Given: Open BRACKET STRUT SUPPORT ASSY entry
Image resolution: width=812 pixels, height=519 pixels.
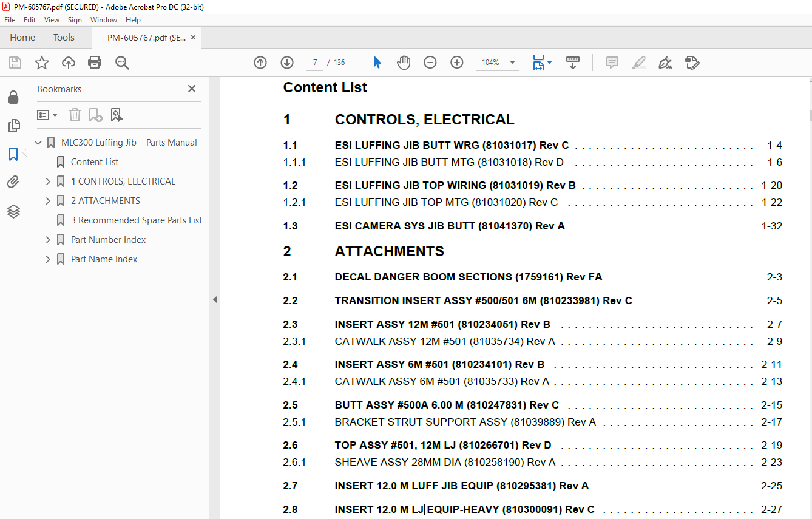Looking at the screenshot, I should (x=465, y=422).
